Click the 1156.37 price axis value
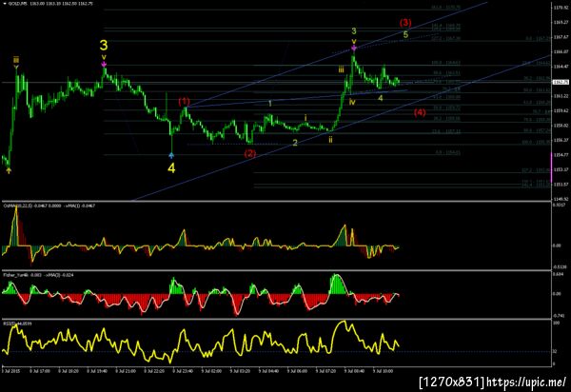Image resolution: width=571 pixels, height=392 pixels. click(x=561, y=140)
